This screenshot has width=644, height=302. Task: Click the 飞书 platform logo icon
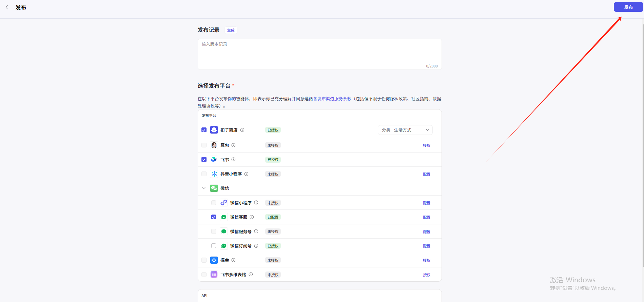coord(214,160)
